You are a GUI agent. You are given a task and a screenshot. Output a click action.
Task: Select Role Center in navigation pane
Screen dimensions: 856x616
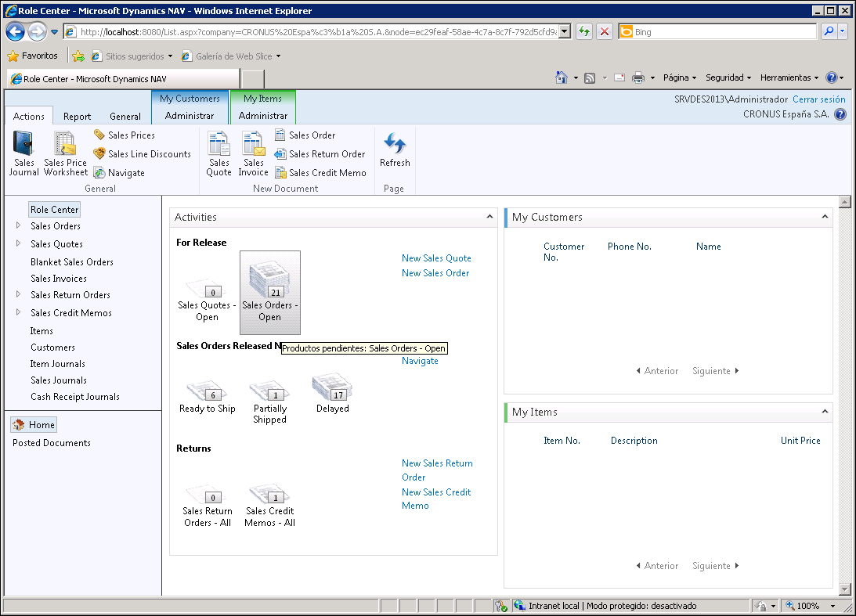click(x=55, y=210)
